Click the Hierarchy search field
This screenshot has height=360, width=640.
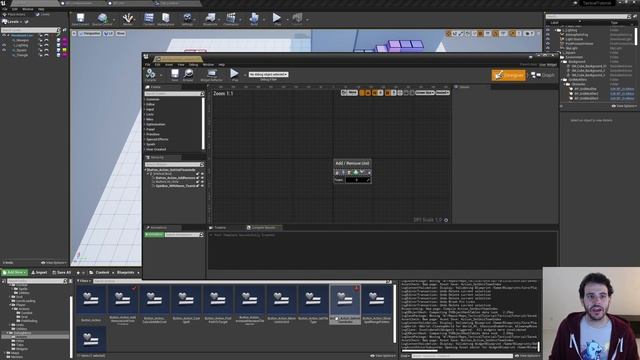(x=174, y=164)
